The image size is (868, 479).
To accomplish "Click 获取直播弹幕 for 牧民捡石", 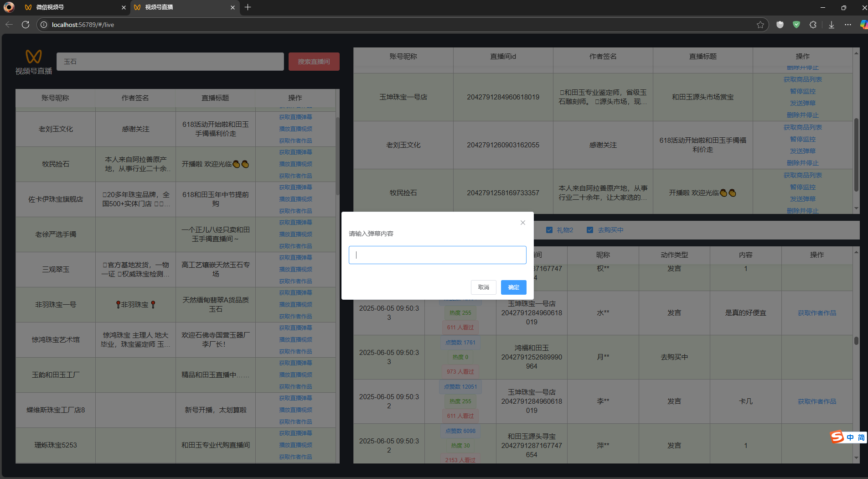I will [295, 152].
